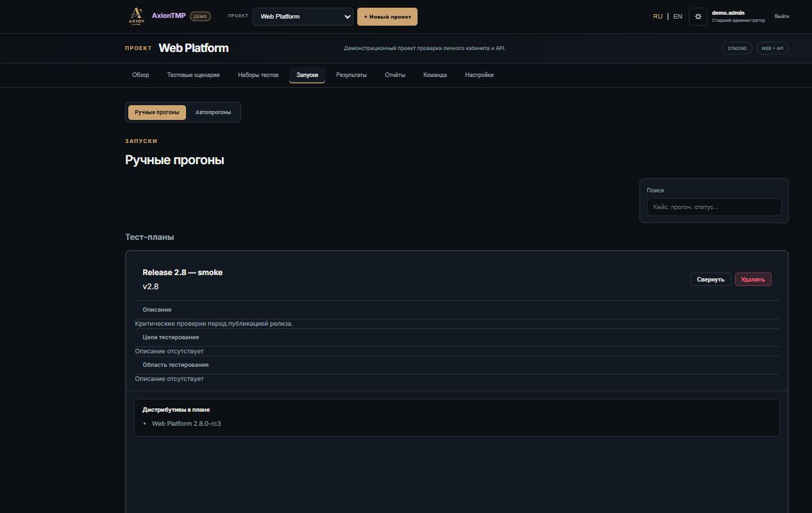
Task: Click the Область тестирования section header
Action: (x=176, y=365)
